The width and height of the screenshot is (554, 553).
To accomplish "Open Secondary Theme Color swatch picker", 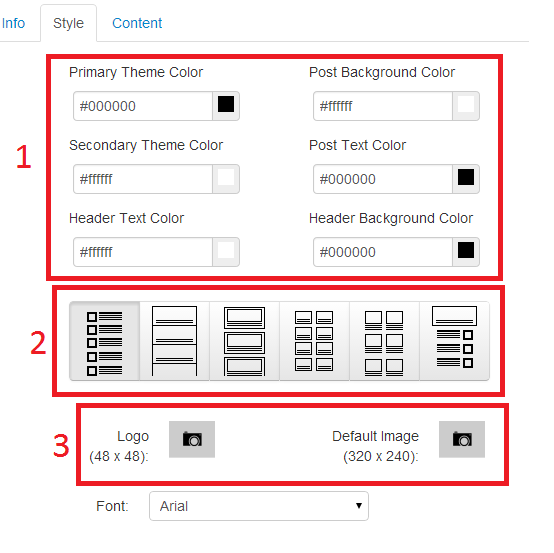I will point(226,179).
